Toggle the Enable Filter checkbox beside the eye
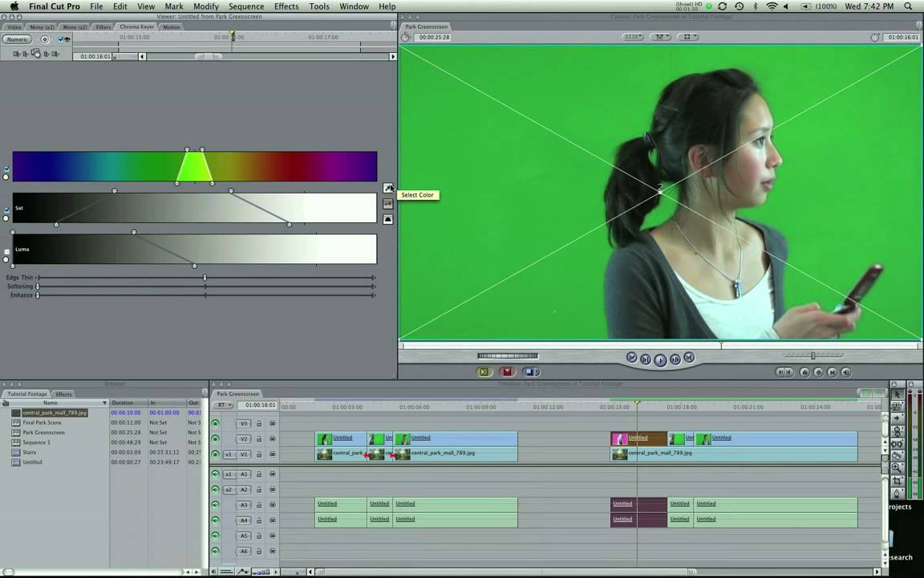924x578 pixels. point(60,39)
